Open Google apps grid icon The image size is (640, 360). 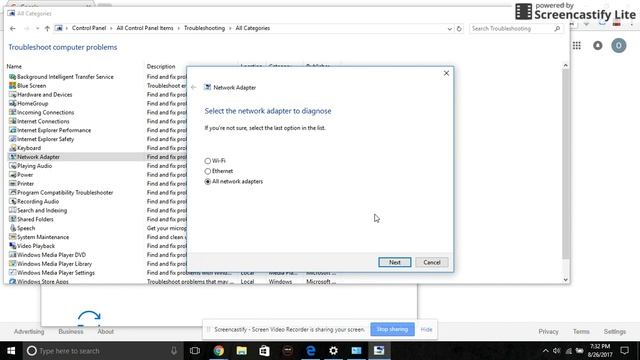tap(577, 46)
